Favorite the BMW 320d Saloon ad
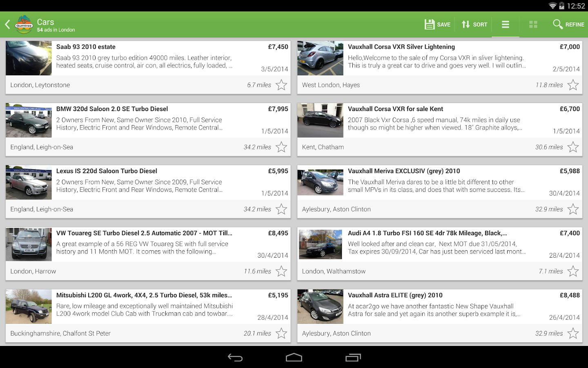This screenshot has width=588, height=368. pyautogui.click(x=281, y=147)
